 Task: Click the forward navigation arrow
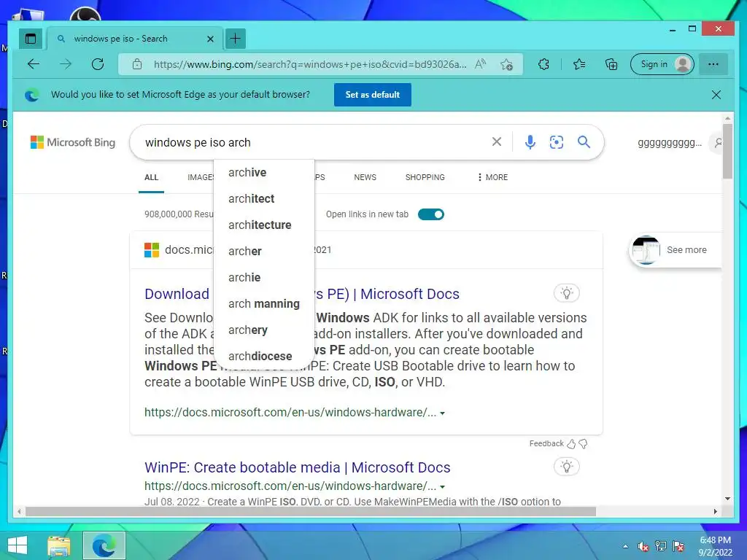tap(66, 64)
